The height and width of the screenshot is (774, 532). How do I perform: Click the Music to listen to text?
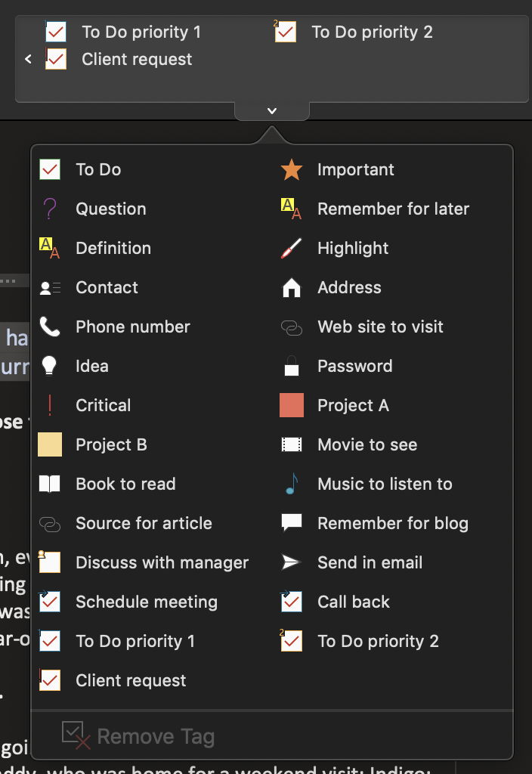click(x=385, y=484)
